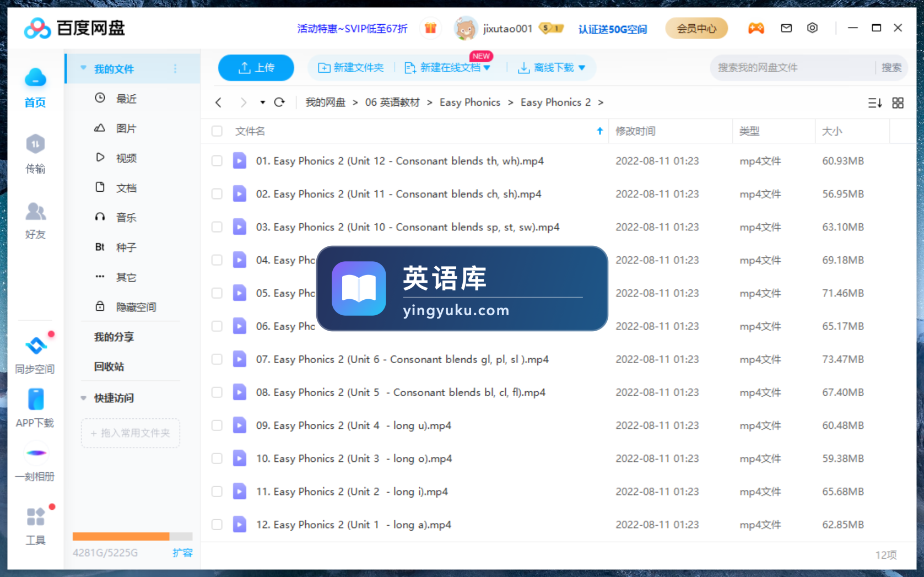The width and height of the screenshot is (924, 577).
Task: Expand breadcrumb arrow after Easy Phonics 2
Action: tap(601, 103)
